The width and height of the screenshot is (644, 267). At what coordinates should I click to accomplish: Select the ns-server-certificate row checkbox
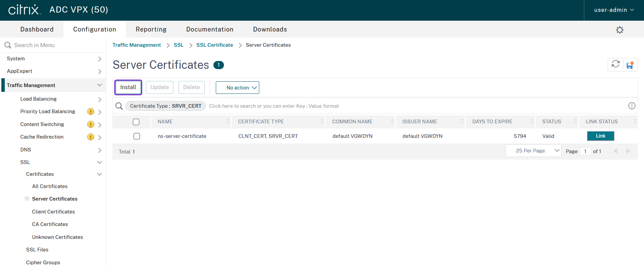point(137,136)
